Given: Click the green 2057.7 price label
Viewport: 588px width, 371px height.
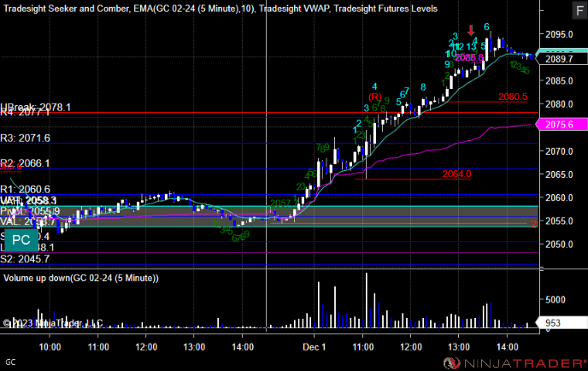Looking at the screenshot, I should (285, 203).
